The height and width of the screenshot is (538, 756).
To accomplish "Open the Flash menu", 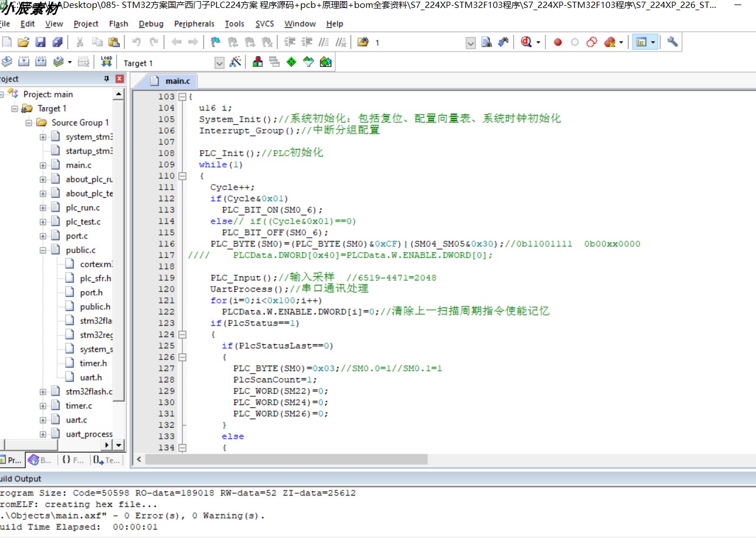I will pyautogui.click(x=118, y=24).
